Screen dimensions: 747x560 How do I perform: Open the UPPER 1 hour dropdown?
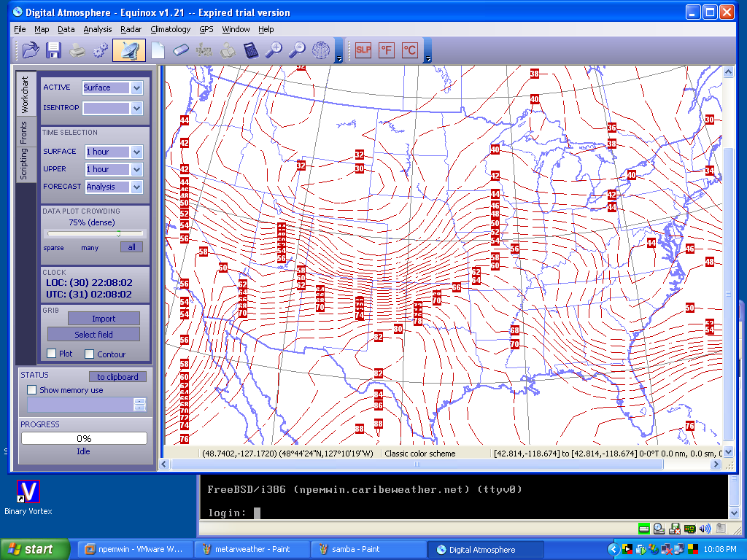pyautogui.click(x=136, y=169)
